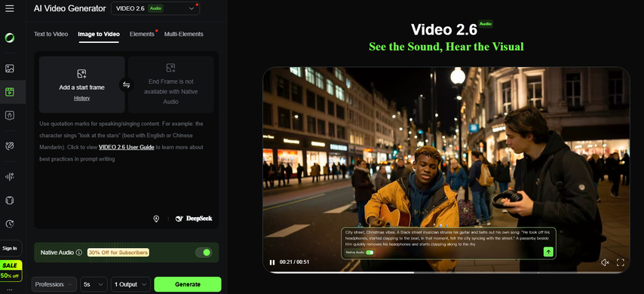Click the location pin icon in prompt box
This screenshot has width=644, height=294.
tap(156, 219)
